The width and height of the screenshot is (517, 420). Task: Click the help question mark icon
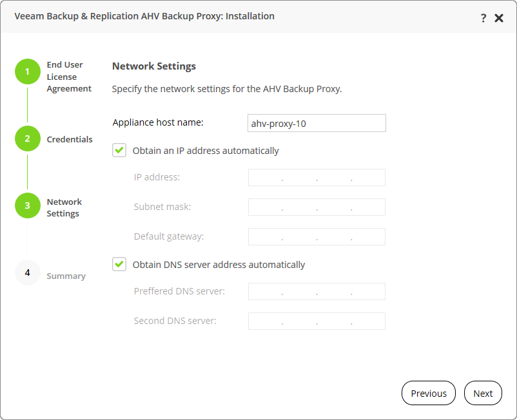click(483, 18)
